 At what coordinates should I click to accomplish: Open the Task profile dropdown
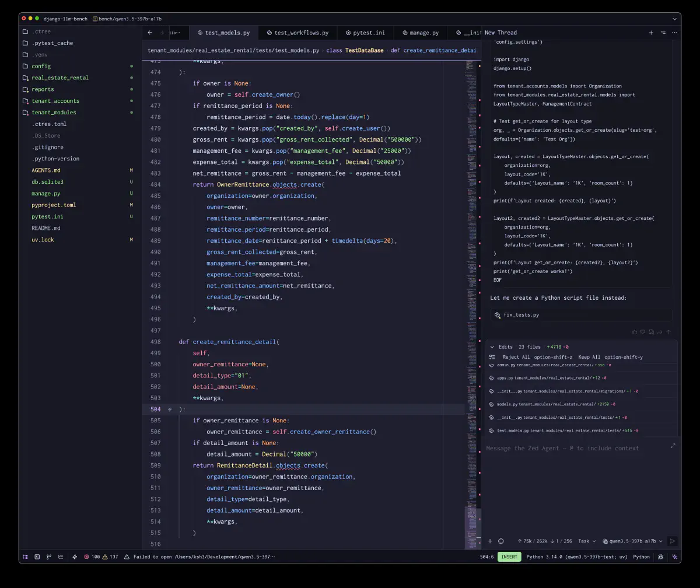click(x=586, y=541)
